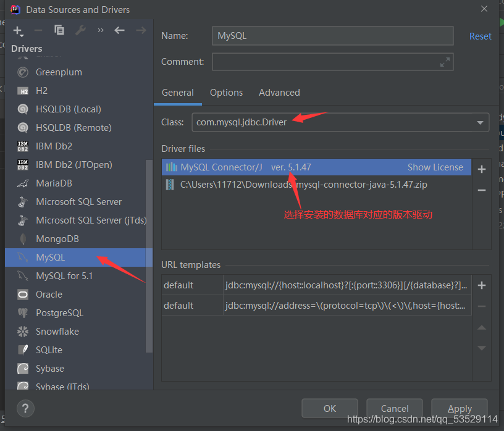The width and height of the screenshot is (504, 431).
Task: Select the PostgreSQL elephant icon
Action: 23,312
